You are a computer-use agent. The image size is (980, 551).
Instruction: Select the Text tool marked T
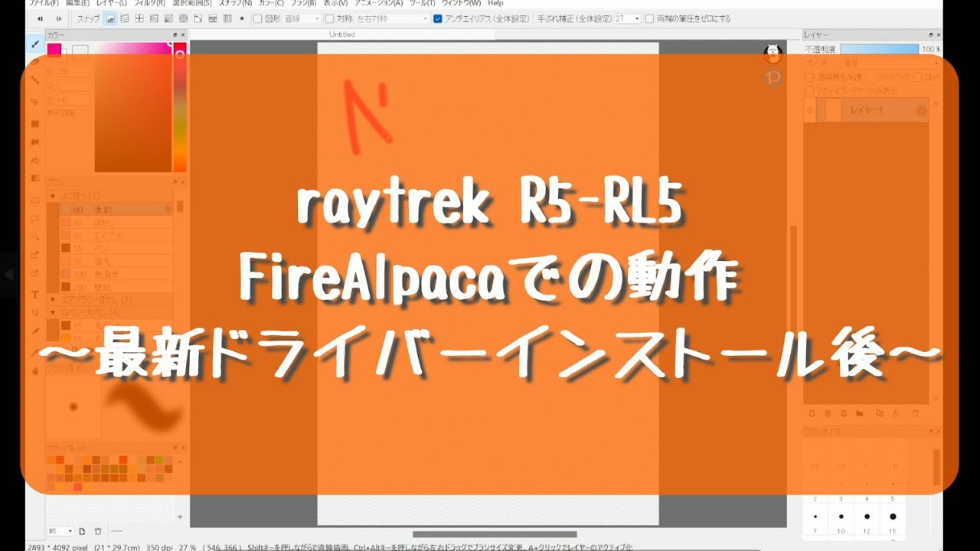(x=35, y=295)
